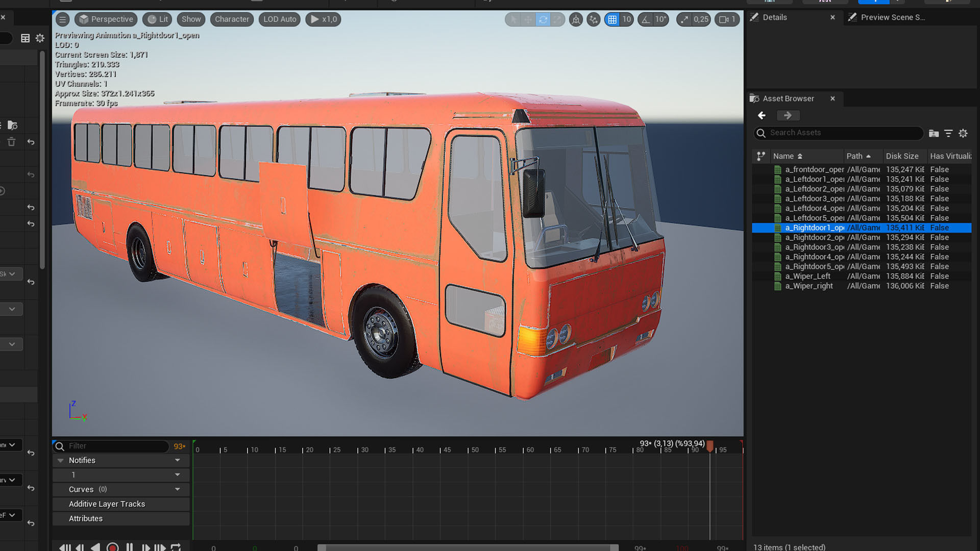Viewport: 980px width, 551px height.
Task: Select the a_Wiper_Left animation asset
Action: 807,276
